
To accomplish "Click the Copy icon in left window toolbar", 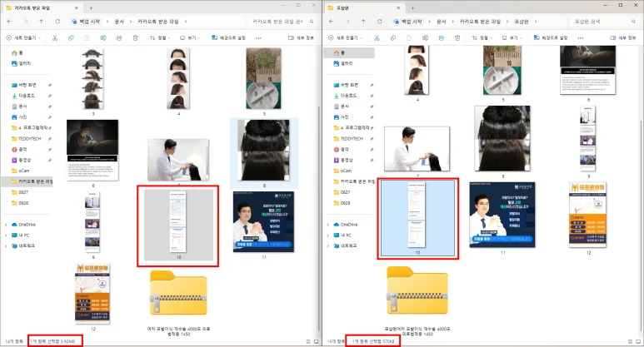I will tap(71, 37).
